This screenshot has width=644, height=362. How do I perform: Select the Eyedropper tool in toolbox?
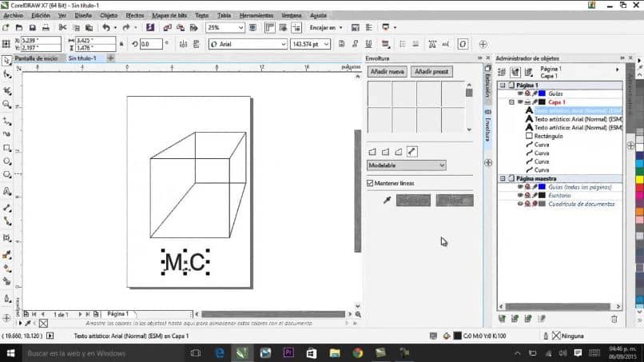coord(6,255)
